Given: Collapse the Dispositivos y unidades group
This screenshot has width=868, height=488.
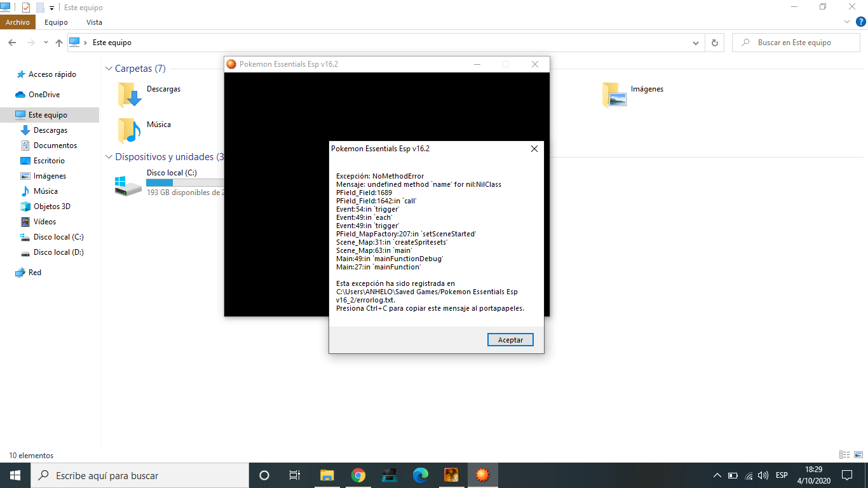Looking at the screenshot, I should point(109,157).
